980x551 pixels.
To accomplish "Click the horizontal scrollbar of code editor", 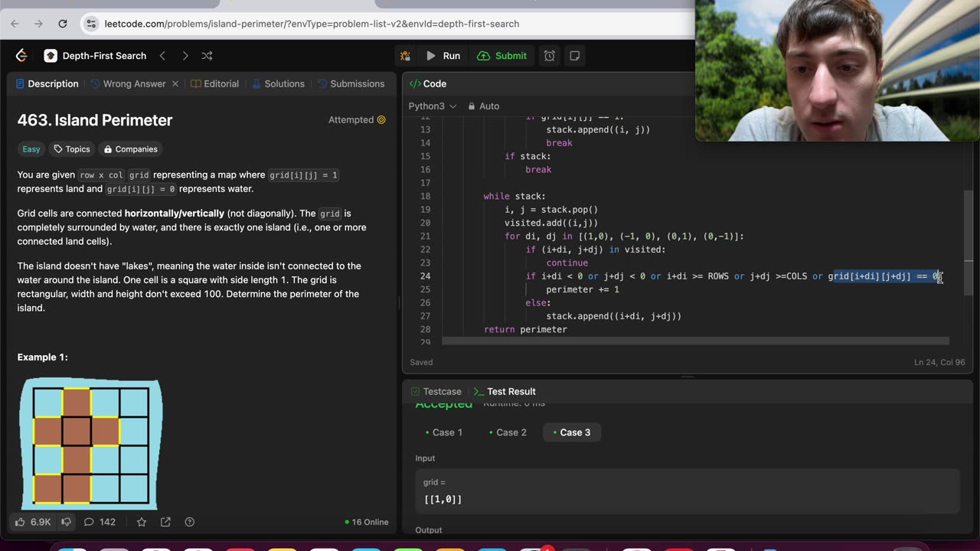I will [x=695, y=341].
